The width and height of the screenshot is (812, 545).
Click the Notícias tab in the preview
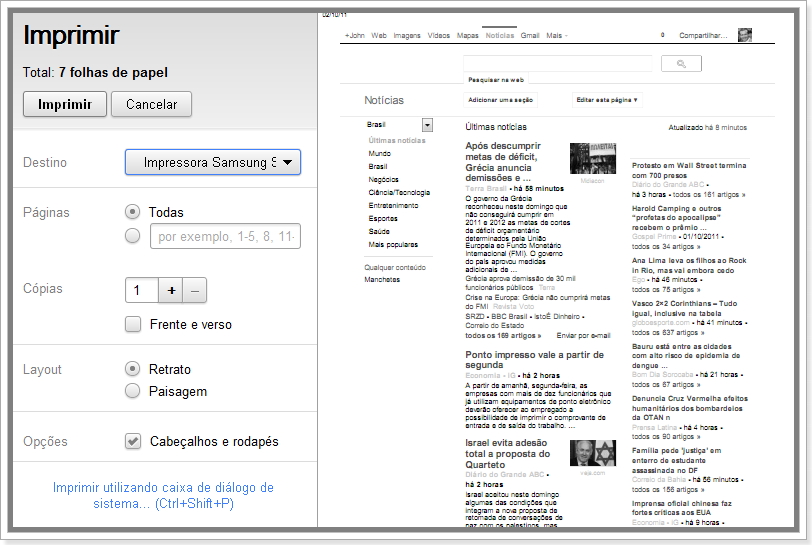[499, 35]
